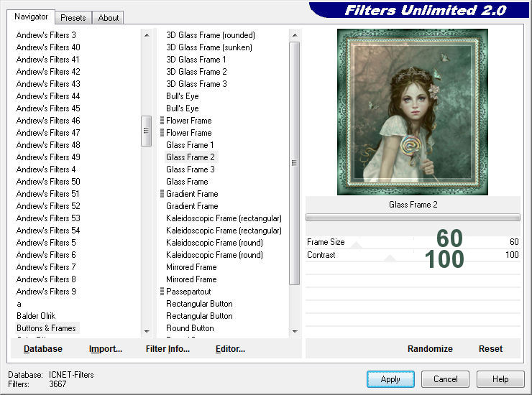This screenshot has width=532, height=395.
Task: Select 3D Glass Frame 1 filter
Action: [x=196, y=60]
